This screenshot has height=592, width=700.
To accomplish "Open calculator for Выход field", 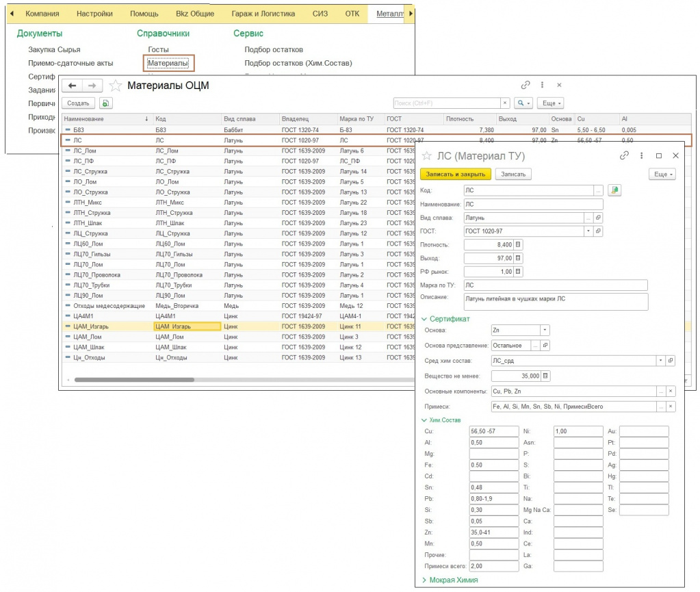I will [x=518, y=258].
